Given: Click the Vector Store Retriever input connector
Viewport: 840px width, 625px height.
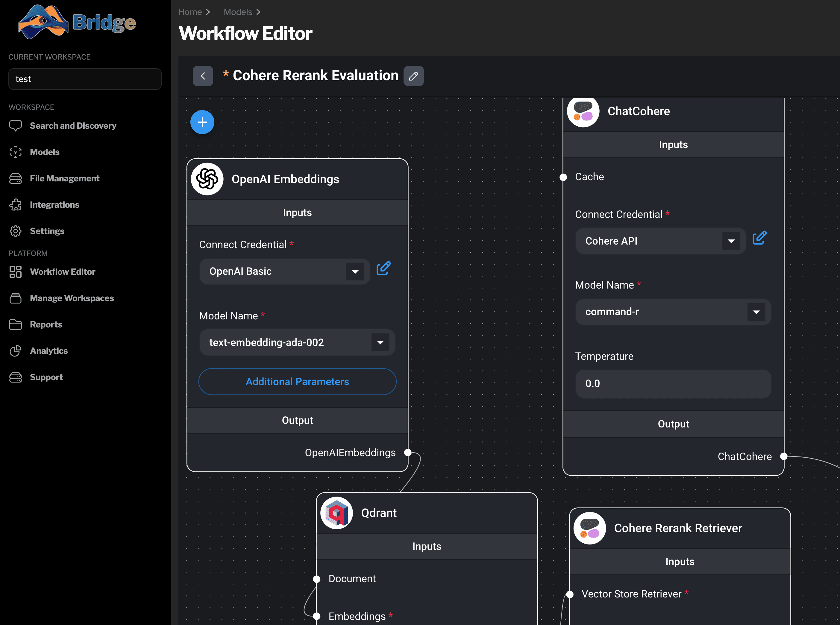Looking at the screenshot, I should click(x=570, y=594).
